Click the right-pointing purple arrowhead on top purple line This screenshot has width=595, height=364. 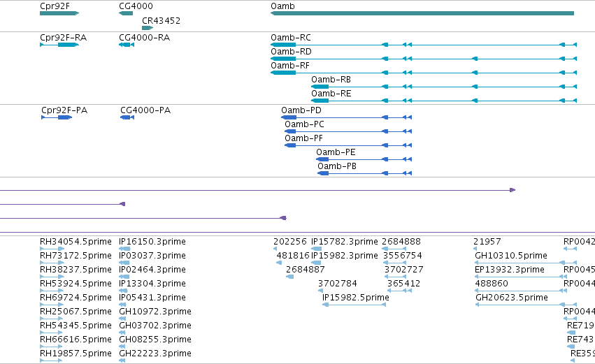pos(512,190)
